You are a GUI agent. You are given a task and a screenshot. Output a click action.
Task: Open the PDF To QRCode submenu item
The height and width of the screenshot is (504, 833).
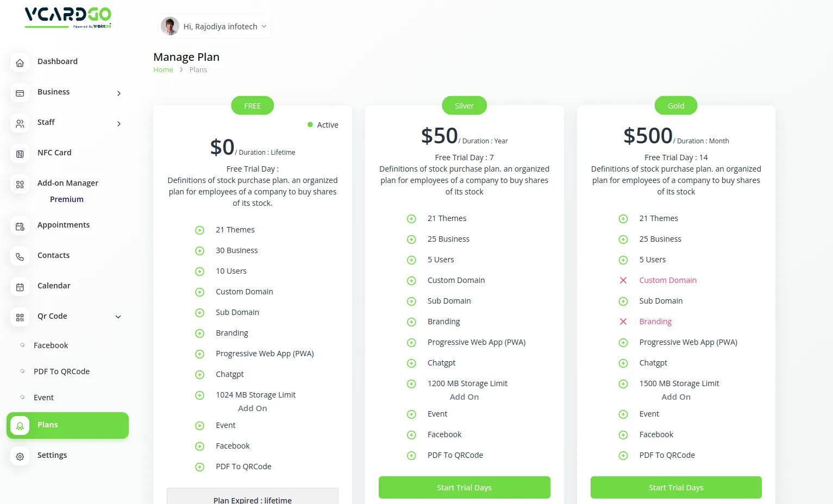(61, 371)
